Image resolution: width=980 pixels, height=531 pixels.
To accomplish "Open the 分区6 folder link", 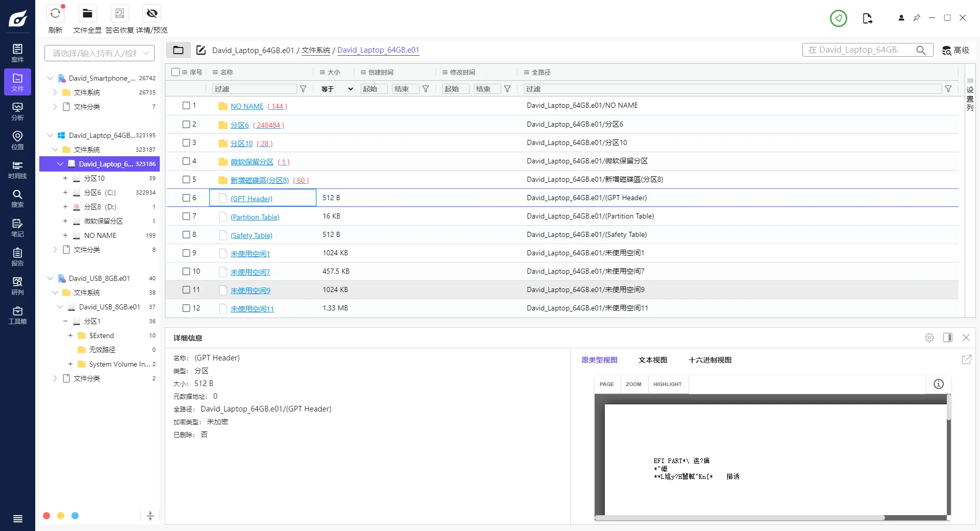I will click(239, 125).
